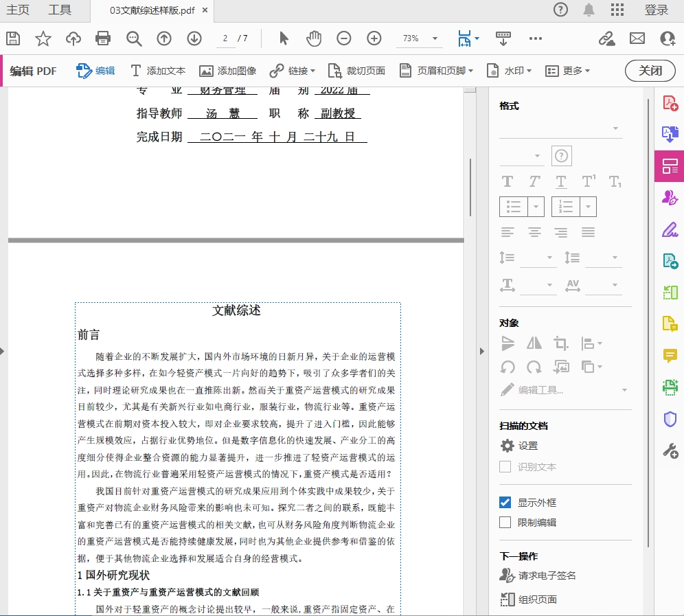Select the hand pan tool

click(x=314, y=38)
